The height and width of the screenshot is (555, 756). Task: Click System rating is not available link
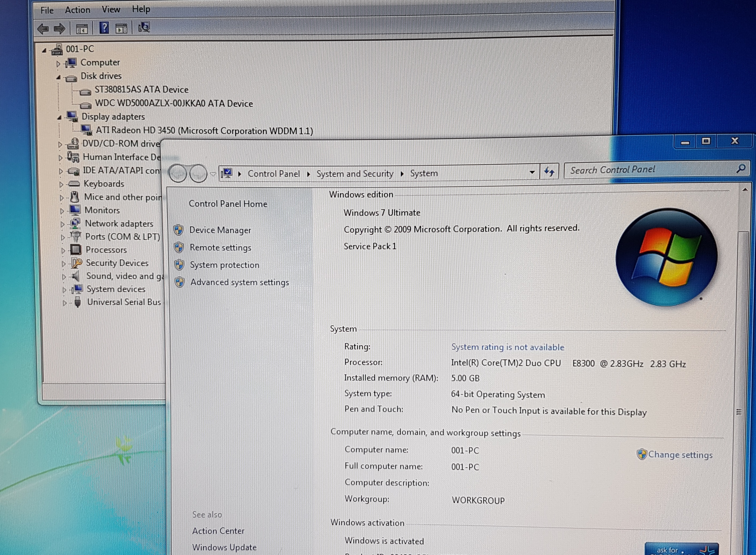click(x=507, y=347)
